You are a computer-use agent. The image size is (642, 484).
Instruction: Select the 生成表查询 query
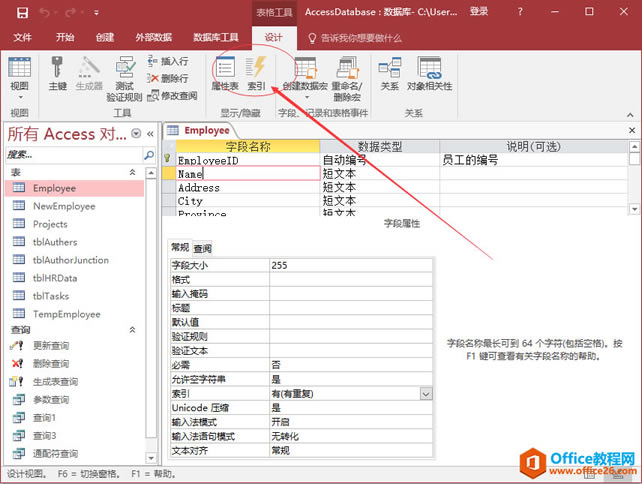click(75, 382)
